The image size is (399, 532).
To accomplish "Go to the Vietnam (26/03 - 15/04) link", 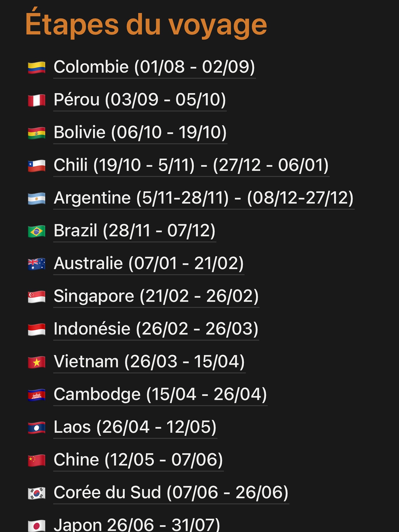I will 149,362.
